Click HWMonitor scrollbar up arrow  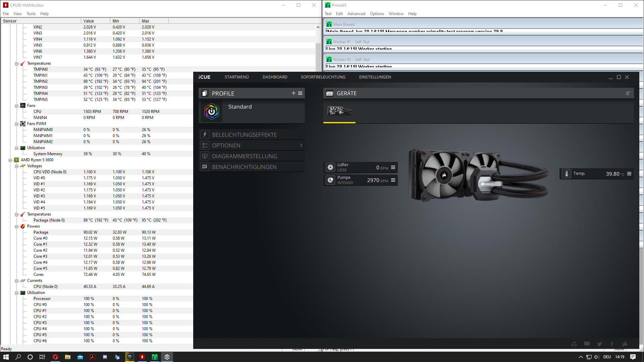point(318,27)
